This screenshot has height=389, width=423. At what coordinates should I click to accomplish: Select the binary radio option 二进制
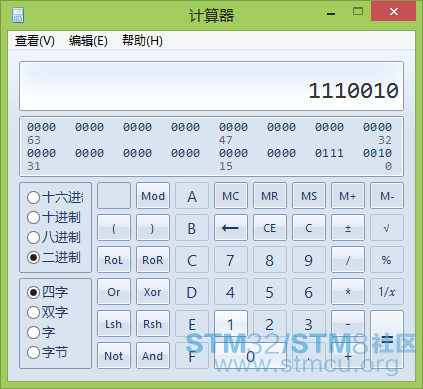[54, 257]
